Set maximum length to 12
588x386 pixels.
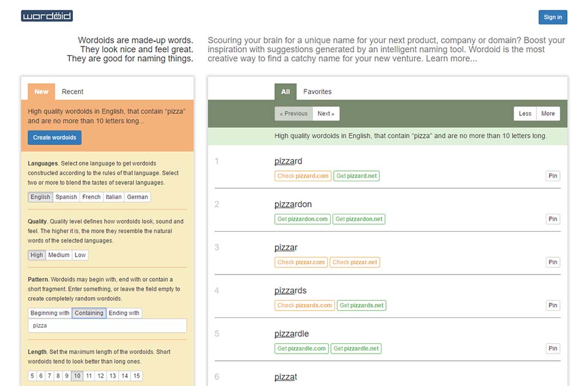pos(101,376)
